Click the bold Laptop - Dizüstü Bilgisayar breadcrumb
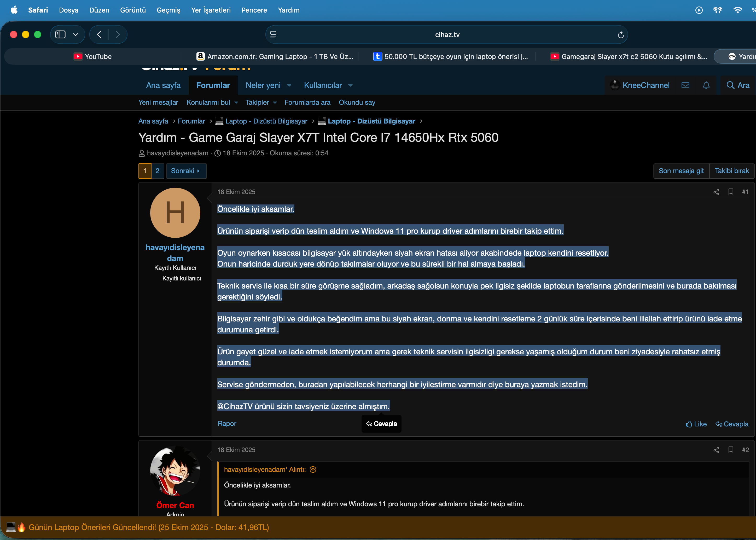 [x=371, y=121]
